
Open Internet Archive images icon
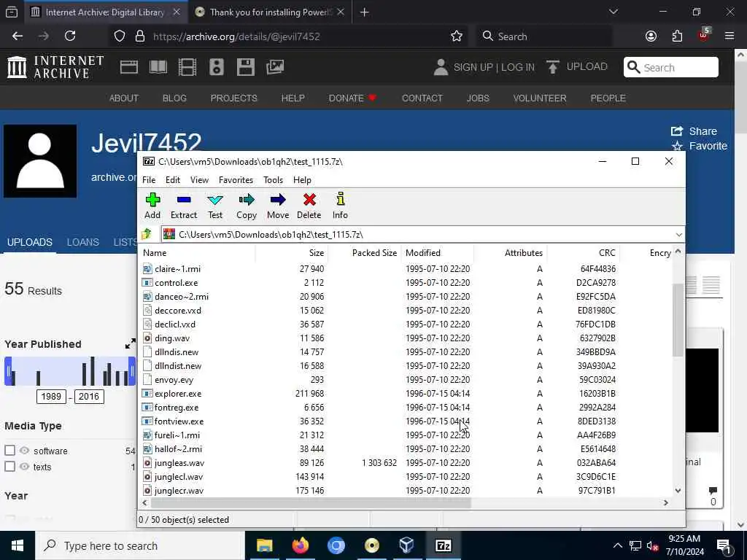pos(275,67)
